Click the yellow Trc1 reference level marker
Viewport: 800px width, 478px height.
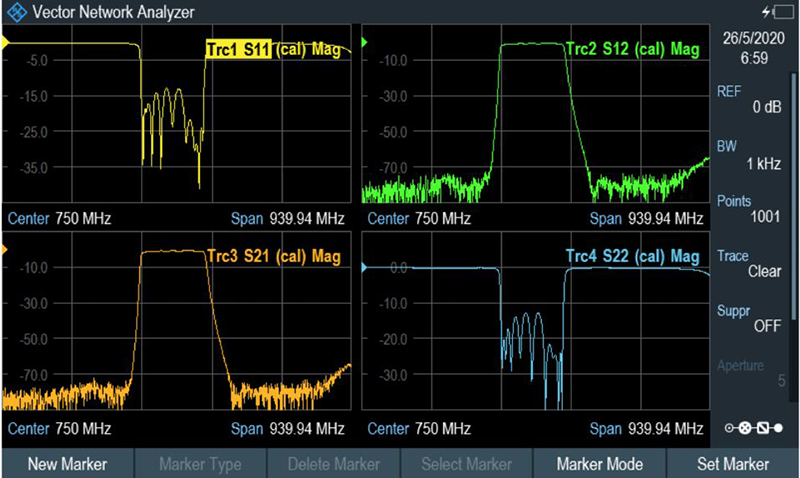(5, 43)
